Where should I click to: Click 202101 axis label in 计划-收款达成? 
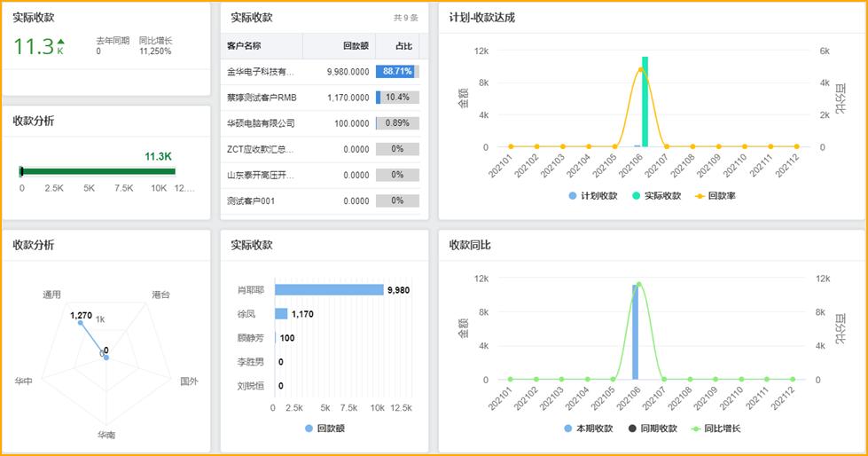pyautogui.click(x=499, y=166)
